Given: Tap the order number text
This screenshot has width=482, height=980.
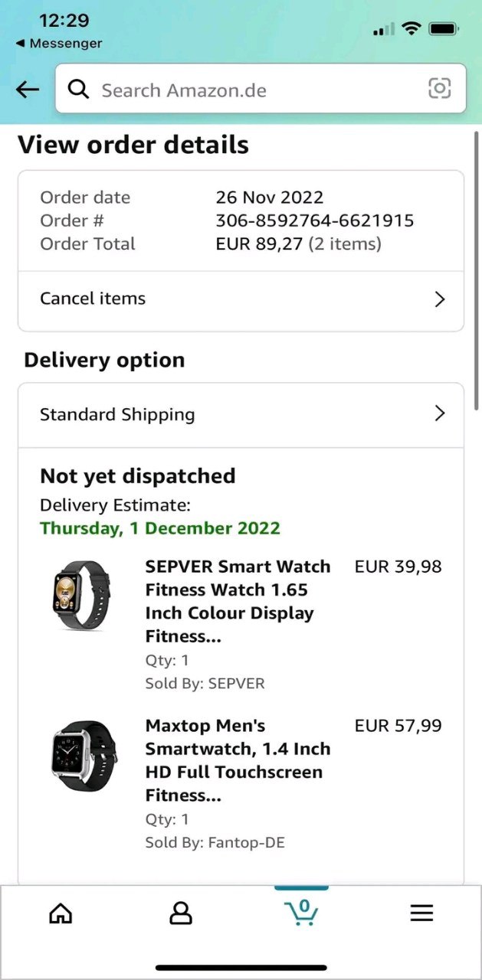Looking at the screenshot, I should 314,221.
